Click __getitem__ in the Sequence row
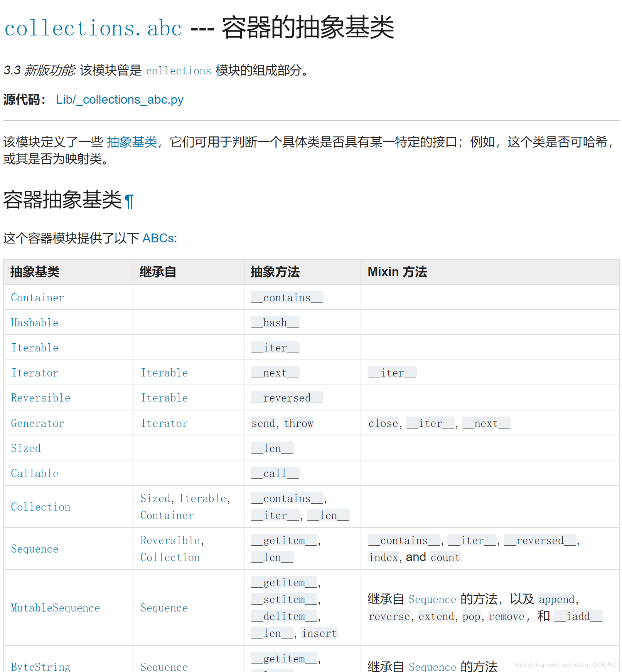Image resolution: width=622 pixels, height=672 pixels. coord(284,540)
